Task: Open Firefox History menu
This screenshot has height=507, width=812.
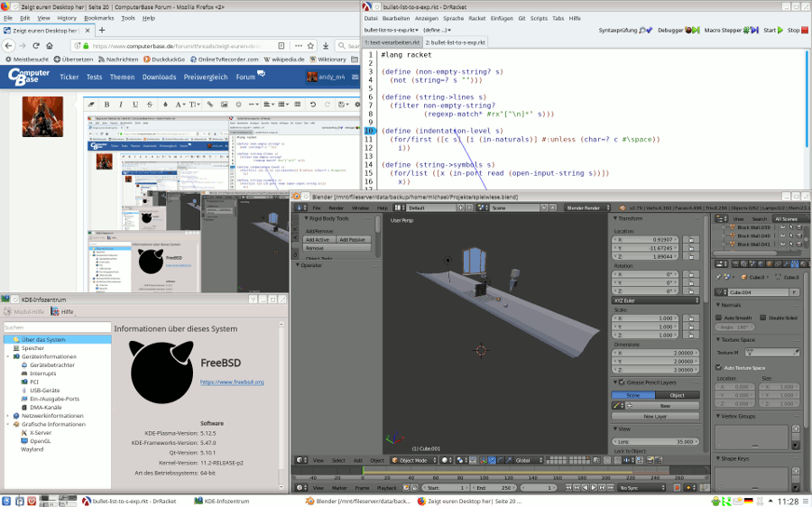Action: [66, 18]
